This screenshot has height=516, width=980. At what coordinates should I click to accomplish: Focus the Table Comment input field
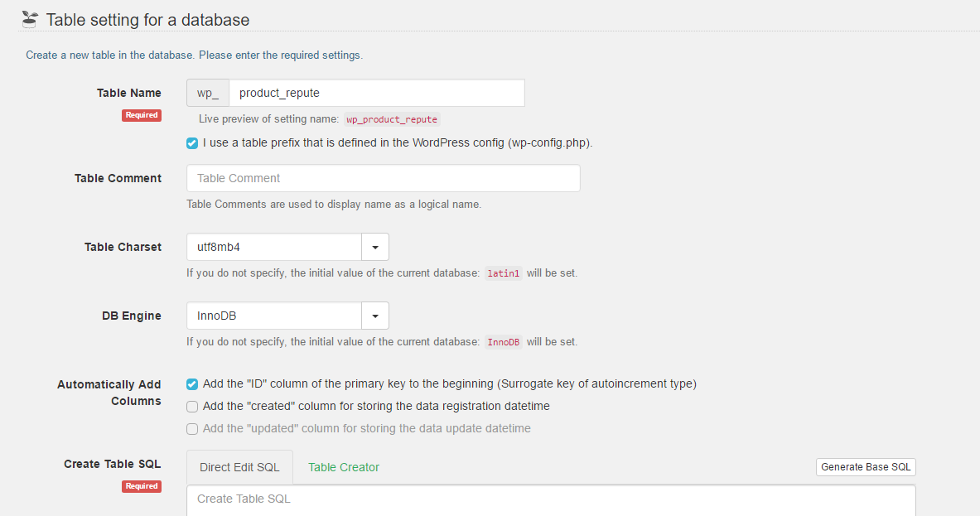click(383, 178)
